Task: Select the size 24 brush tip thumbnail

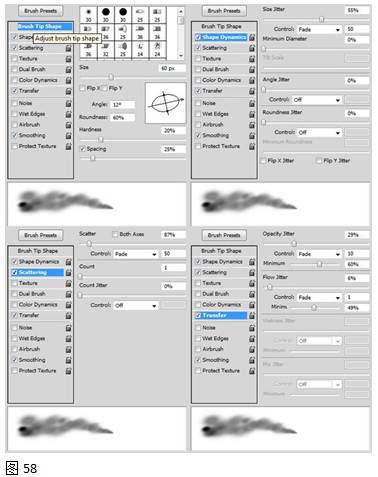Action: pos(157,49)
